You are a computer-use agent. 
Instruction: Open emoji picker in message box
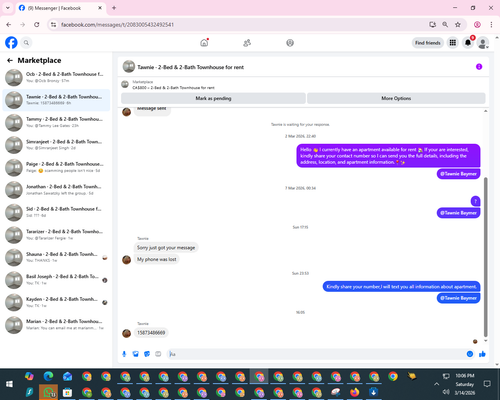point(470,354)
